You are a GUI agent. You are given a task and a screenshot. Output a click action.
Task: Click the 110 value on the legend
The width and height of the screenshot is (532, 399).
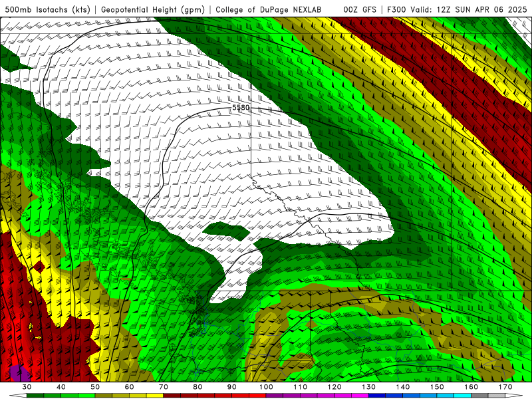tap(301, 387)
